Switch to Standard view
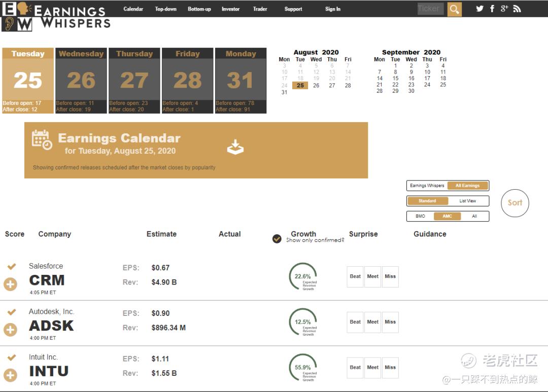 point(427,201)
